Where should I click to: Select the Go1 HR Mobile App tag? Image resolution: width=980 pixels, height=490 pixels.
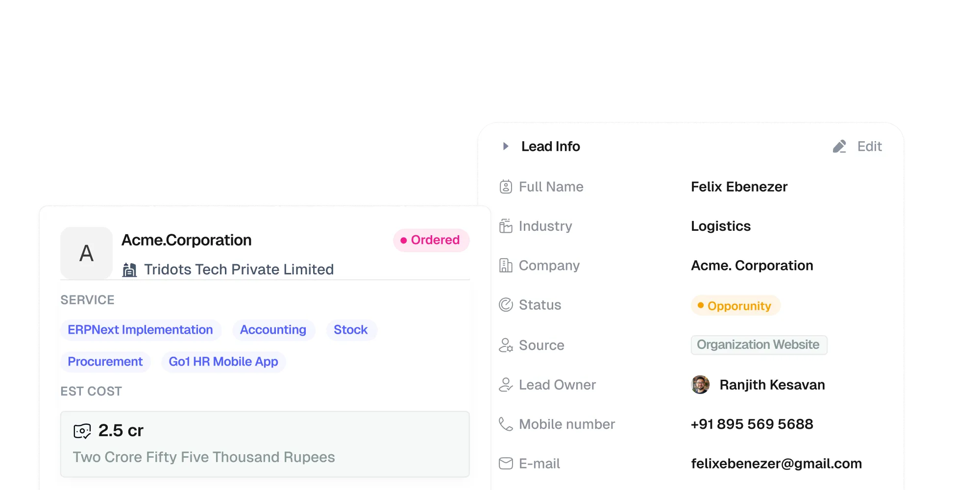point(223,362)
